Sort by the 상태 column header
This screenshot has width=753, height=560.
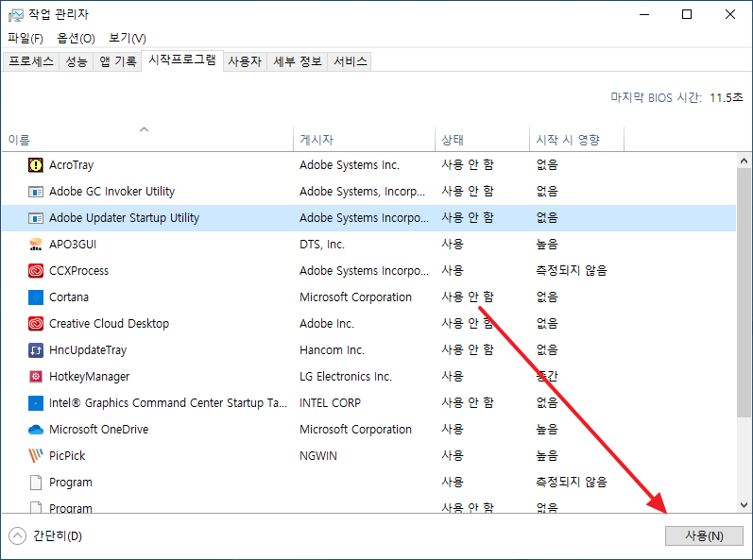(x=482, y=138)
